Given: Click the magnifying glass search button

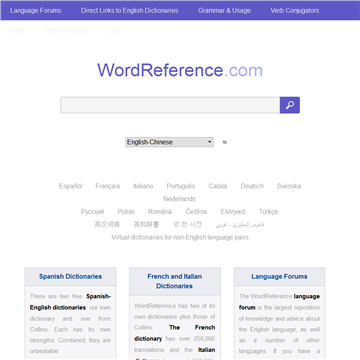Looking at the screenshot, I should pos(290,105).
